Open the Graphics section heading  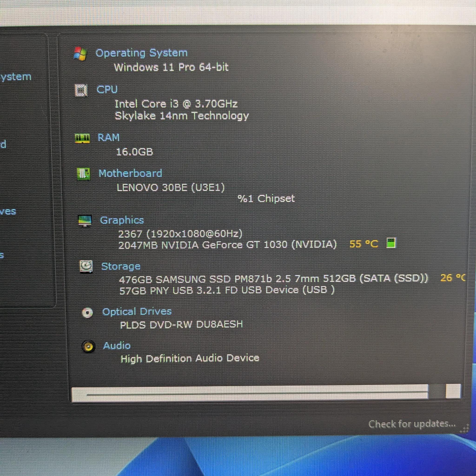(x=122, y=220)
